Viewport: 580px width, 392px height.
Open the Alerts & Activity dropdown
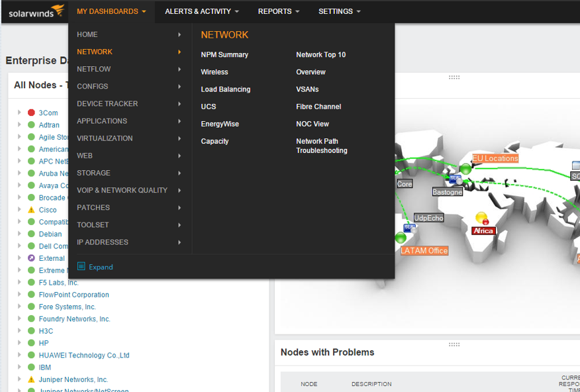pos(201,11)
